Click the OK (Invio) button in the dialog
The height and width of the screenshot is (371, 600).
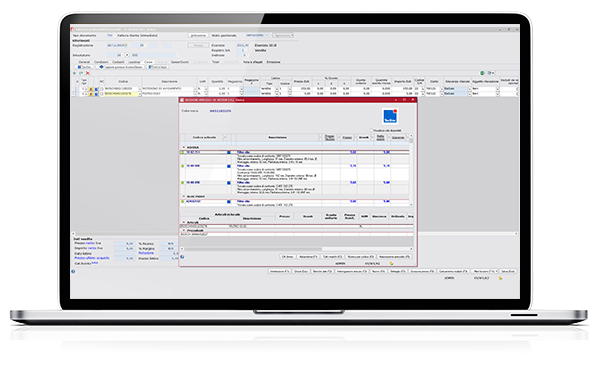pos(288,257)
